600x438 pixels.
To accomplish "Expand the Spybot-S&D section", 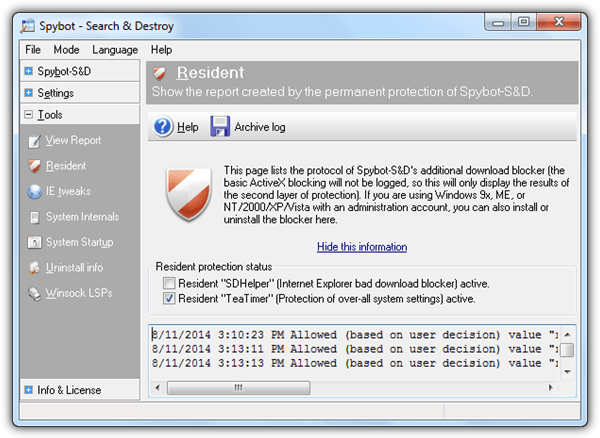I will point(28,71).
